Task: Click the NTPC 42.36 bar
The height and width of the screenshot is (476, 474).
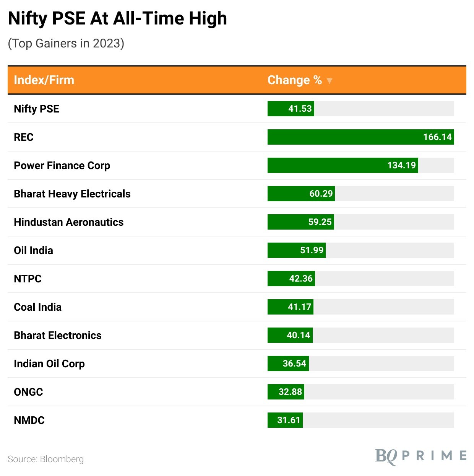Action: (291, 279)
